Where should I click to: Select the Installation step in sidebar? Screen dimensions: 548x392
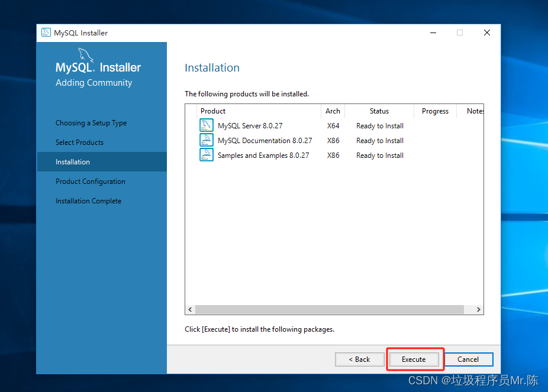coord(102,161)
